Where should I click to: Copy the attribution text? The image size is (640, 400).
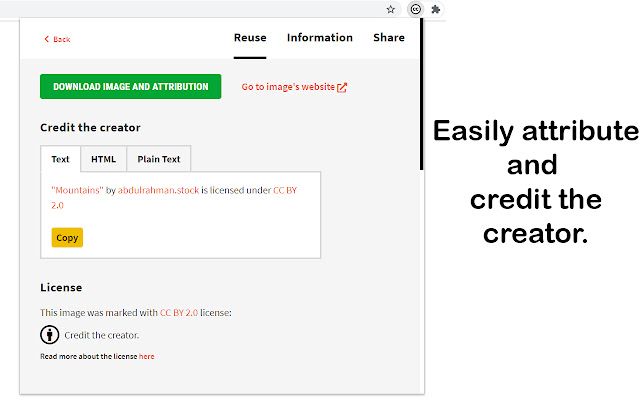click(x=67, y=238)
